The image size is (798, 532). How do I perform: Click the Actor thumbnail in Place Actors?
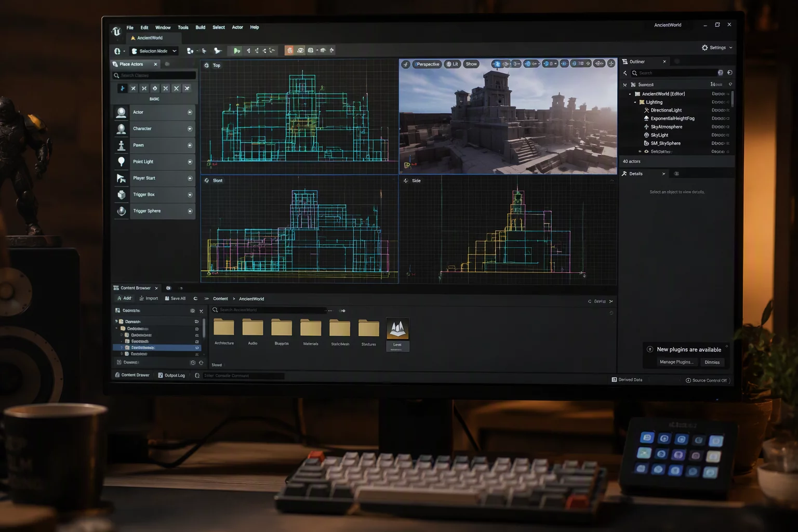point(121,112)
